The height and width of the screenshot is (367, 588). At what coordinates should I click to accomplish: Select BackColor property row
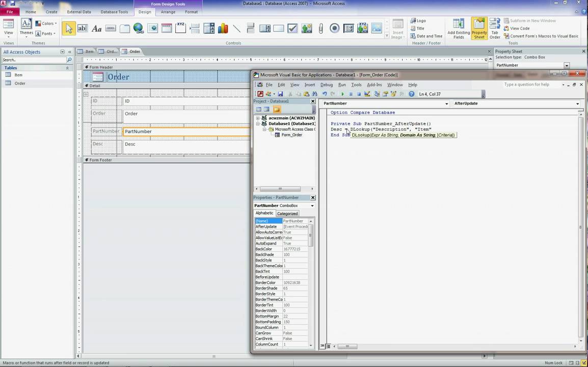click(x=281, y=249)
